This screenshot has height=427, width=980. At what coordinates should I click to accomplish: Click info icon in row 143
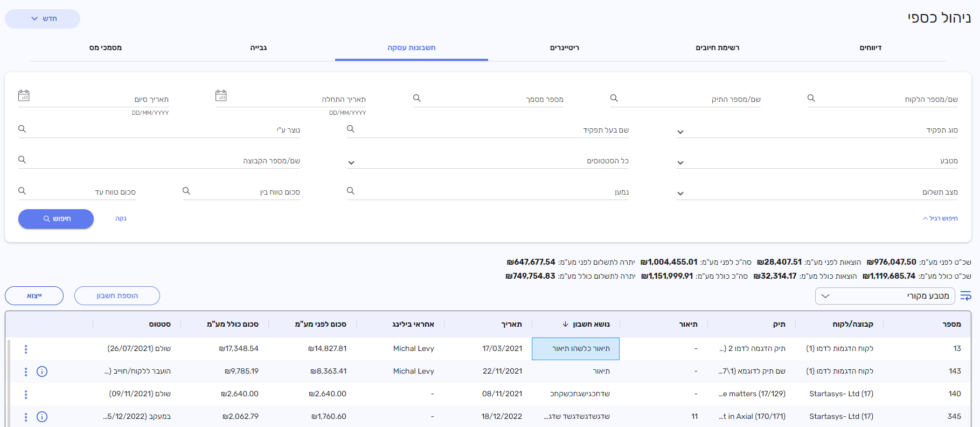pyautogui.click(x=42, y=371)
